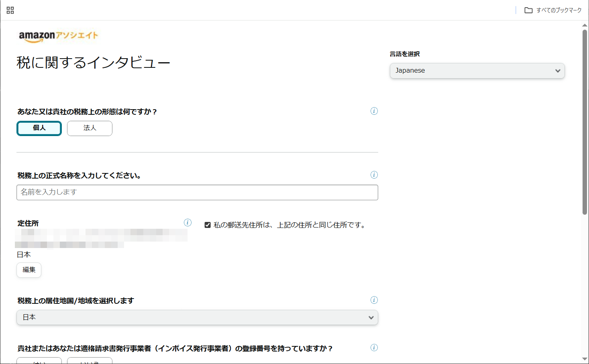The width and height of the screenshot is (589, 364).
Task: Select 法人 as tax classification
Action: click(x=90, y=128)
